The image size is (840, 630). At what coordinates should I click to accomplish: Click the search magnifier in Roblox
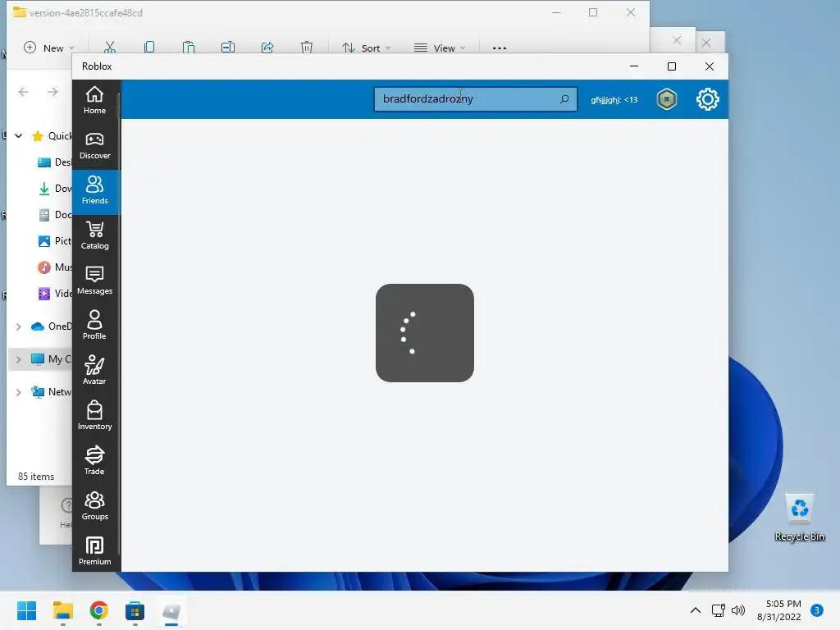click(x=564, y=99)
